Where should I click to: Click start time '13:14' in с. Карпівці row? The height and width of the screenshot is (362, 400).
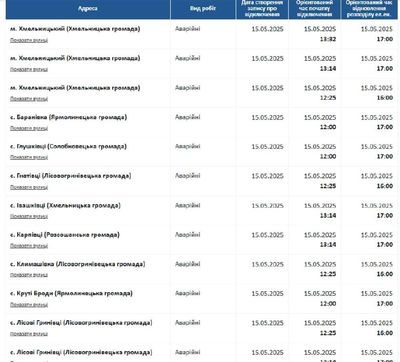click(x=328, y=245)
